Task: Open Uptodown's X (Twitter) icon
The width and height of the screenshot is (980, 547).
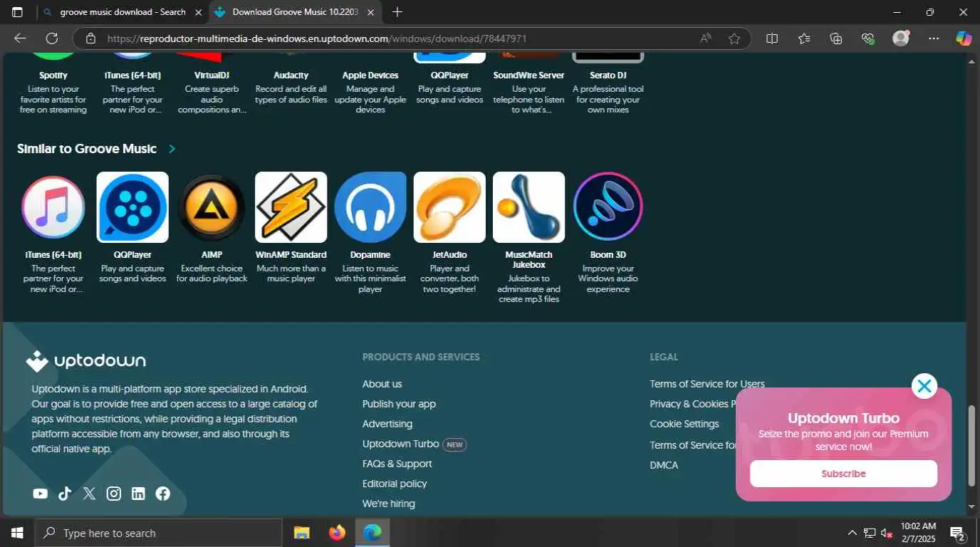Action: 89,494
